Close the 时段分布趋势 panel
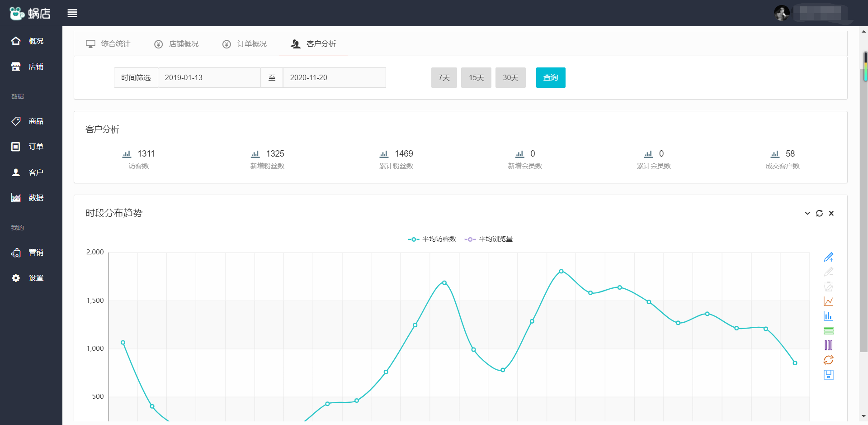Image resolution: width=868 pixels, height=425 pixels. click(831, 213)
